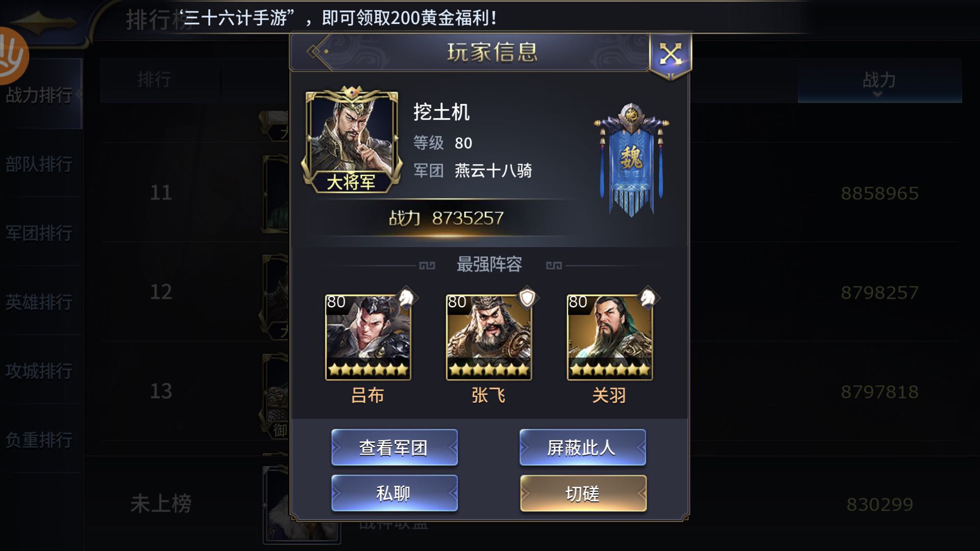This screenshot has height=551, width=980.
Task: Open 私聊 private chat
Action: click(394, 493)
